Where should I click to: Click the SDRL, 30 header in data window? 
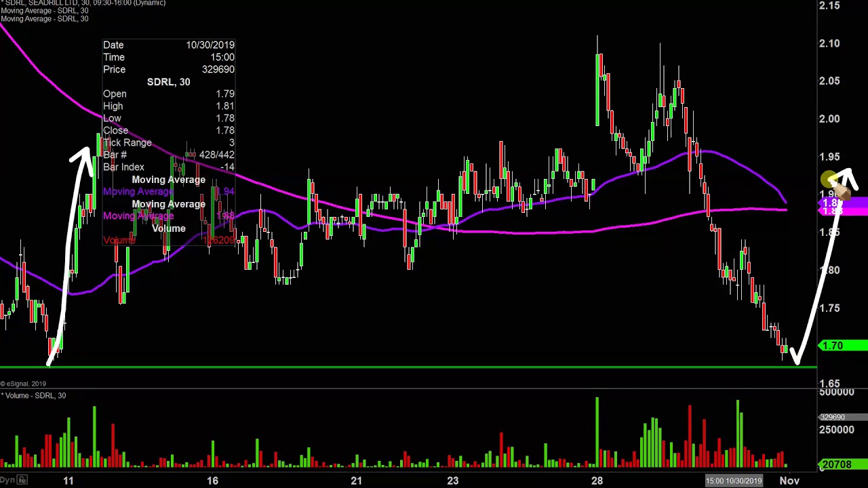click(168, 81)
